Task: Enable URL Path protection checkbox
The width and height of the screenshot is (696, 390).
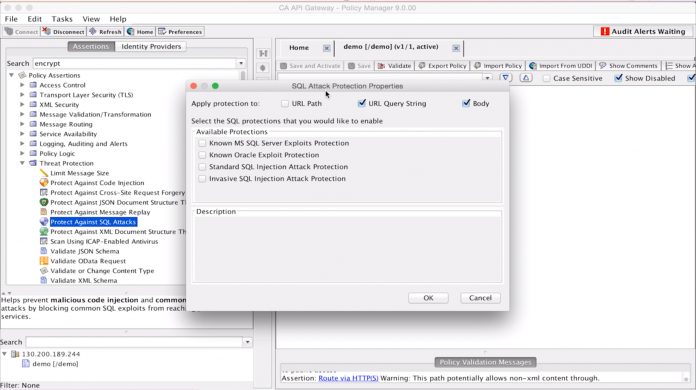Action: click(x=285, y=103)
